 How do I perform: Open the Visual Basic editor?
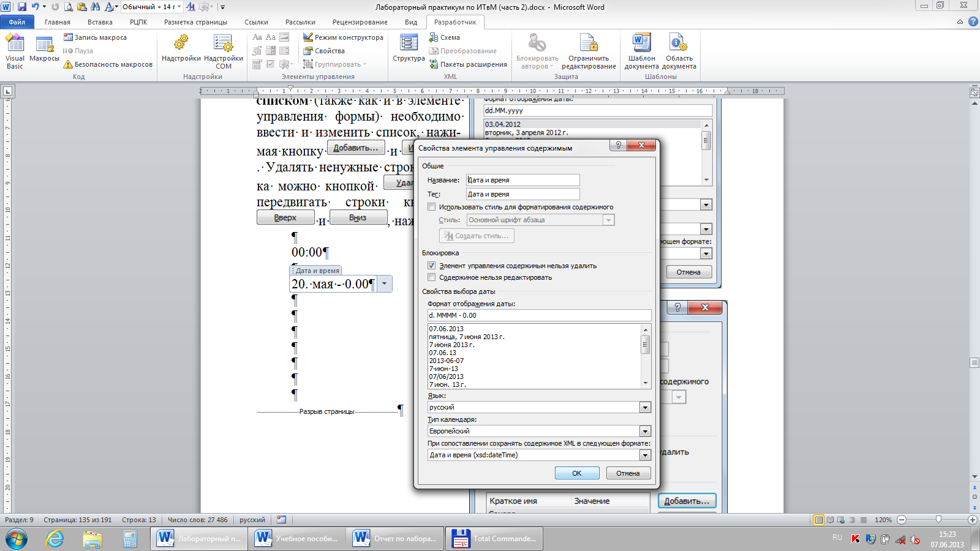coord(15,51)
